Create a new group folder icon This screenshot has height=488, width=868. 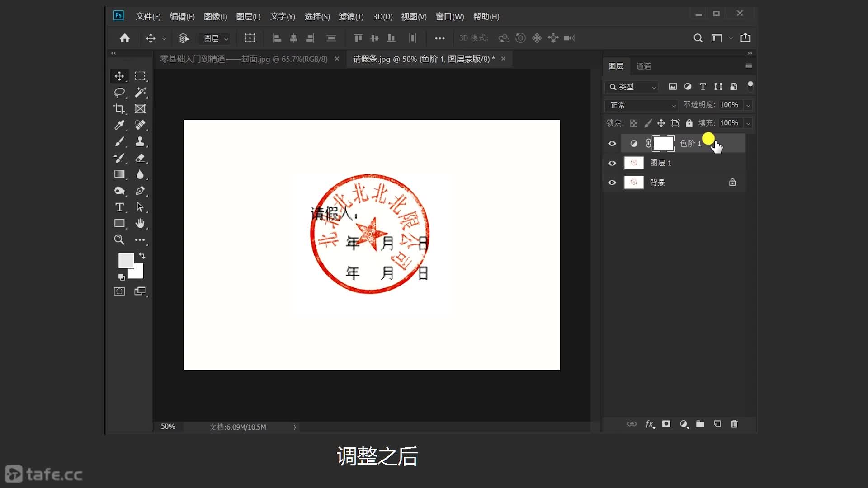click(x=700, y=424)
